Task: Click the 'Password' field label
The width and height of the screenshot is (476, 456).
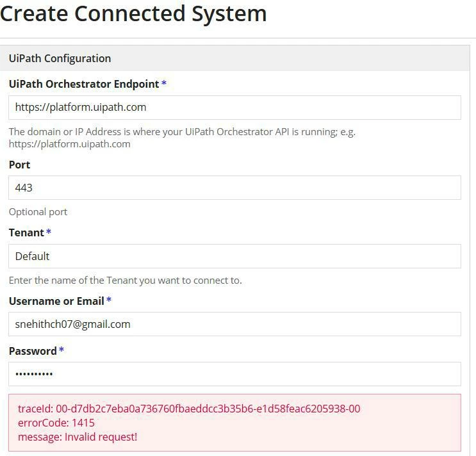Action: click(33, 351)
